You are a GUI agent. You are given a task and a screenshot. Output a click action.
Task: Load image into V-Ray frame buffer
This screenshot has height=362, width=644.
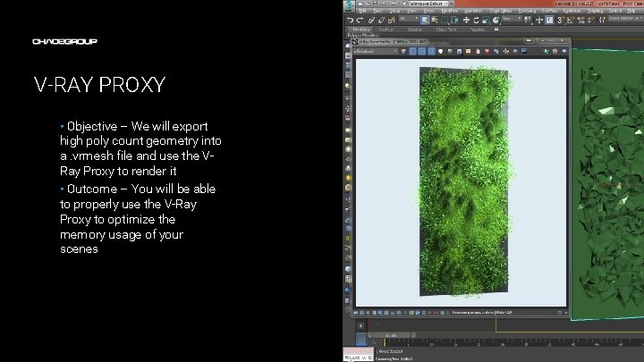pos(468,51)
